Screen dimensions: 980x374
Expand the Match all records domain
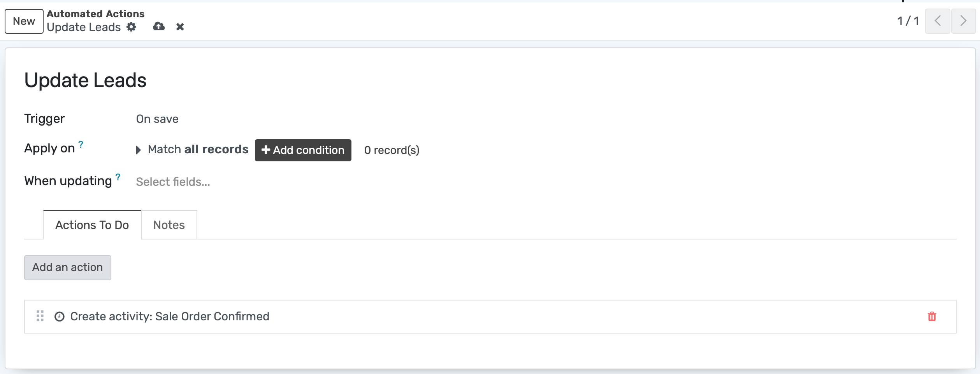[x=138, y=150]
